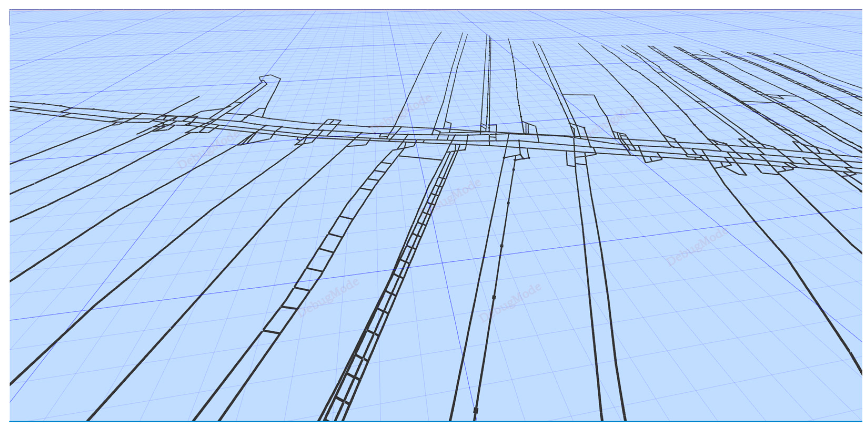Select the square node marker near the bottom edge
The image size is (868, 430).
(x=476, y=410)
